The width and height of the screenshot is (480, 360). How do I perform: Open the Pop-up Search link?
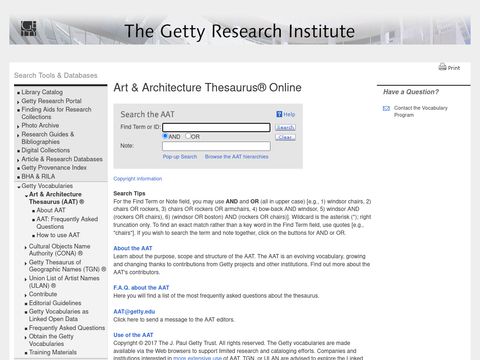pyautogui.click(x=180, y=157)
